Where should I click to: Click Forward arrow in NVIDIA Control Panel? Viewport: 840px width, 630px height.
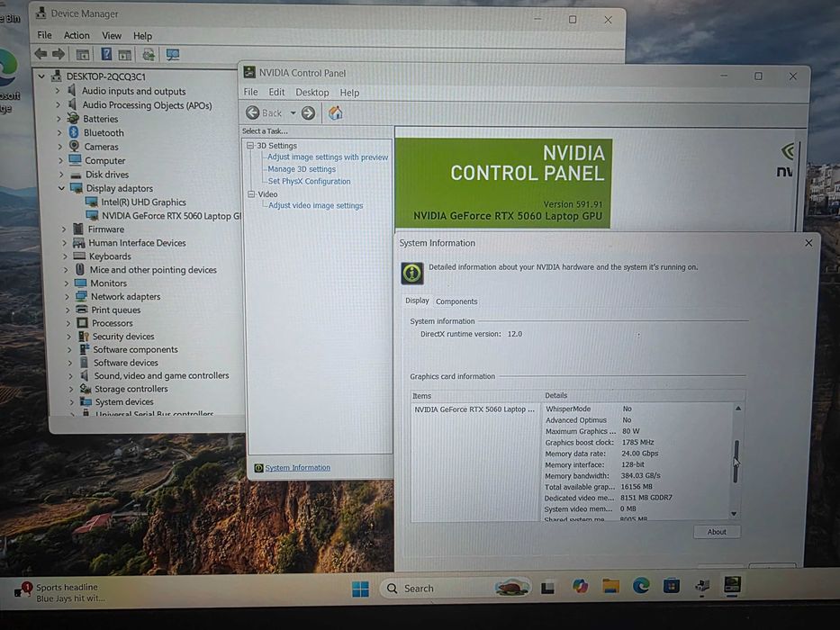click(x=308, y=112)
